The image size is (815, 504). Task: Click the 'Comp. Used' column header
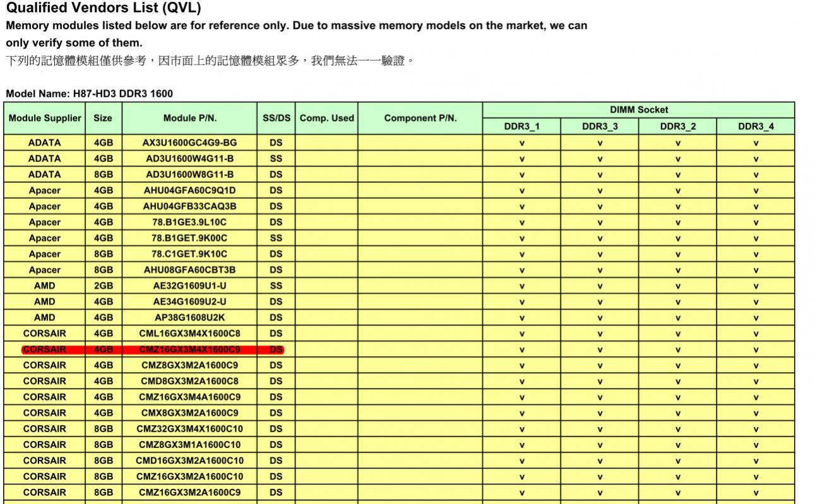coord(326,118)
